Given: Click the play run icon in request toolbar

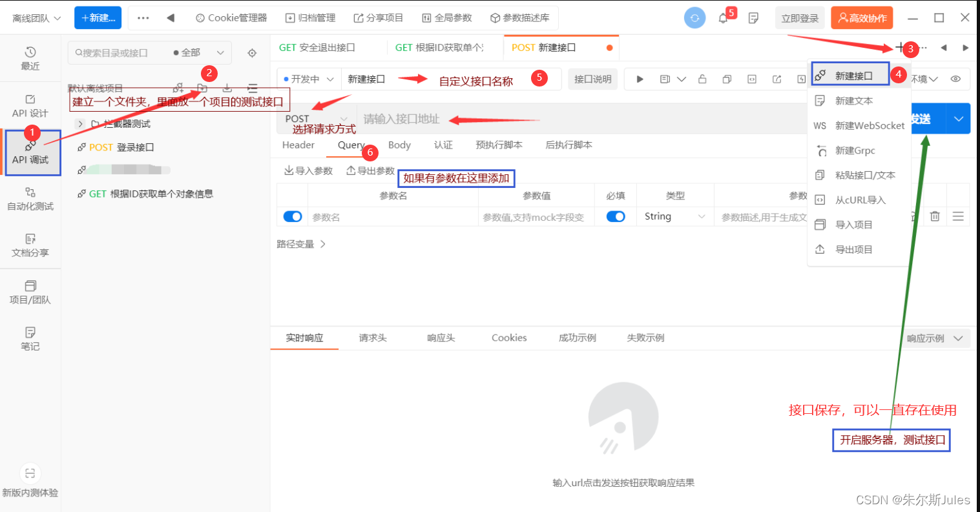Looking at the screenshot, I should pos(640,79).
